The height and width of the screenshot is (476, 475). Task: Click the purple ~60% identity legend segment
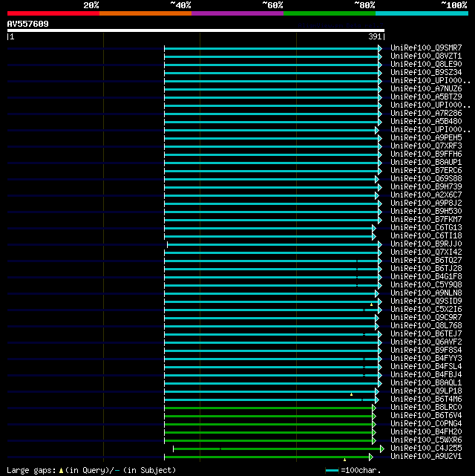point(237,13)
